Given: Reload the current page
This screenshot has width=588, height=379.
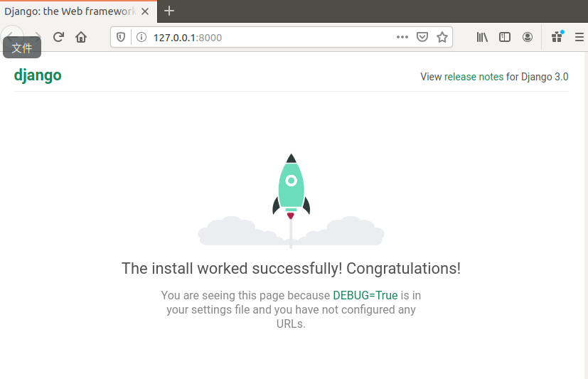Looking at the screenshot, I should (x=58, y=37).
